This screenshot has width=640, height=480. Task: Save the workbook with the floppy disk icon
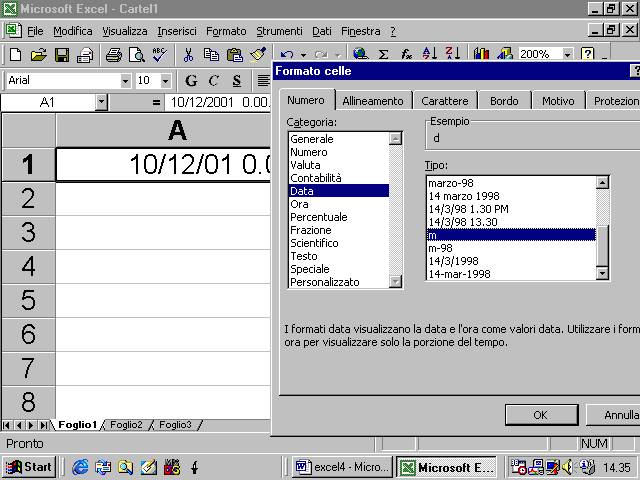coord(62,55)
